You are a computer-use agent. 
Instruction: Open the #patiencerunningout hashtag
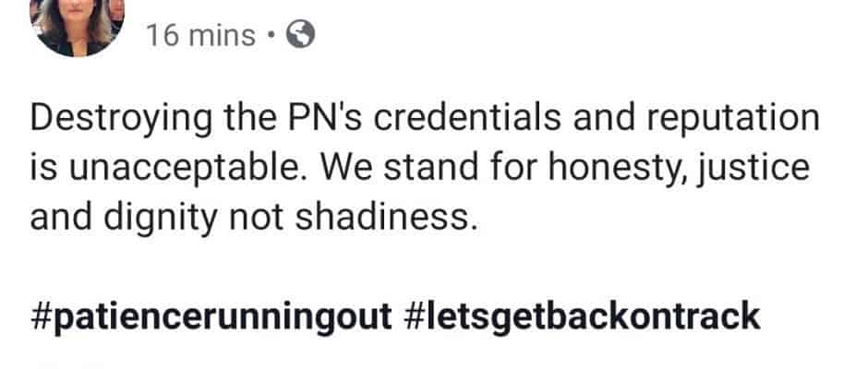coord(212,315)
